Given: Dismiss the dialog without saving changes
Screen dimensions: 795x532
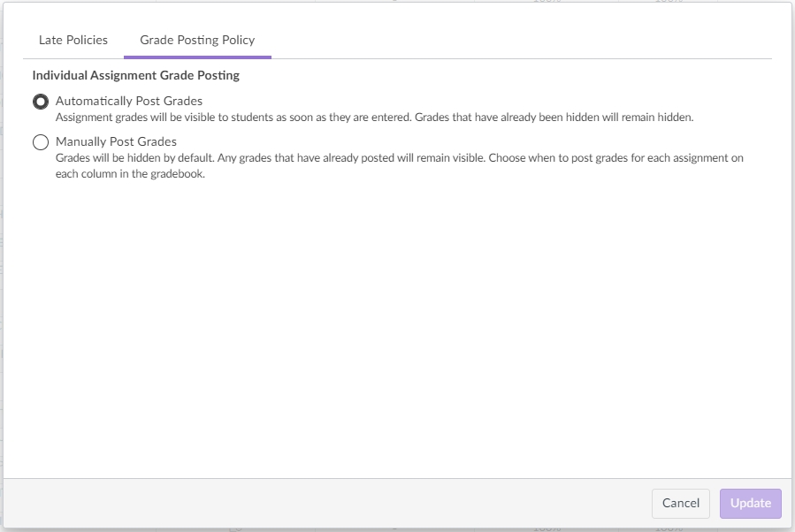Looking at the screenshot, I should [681, 503].
